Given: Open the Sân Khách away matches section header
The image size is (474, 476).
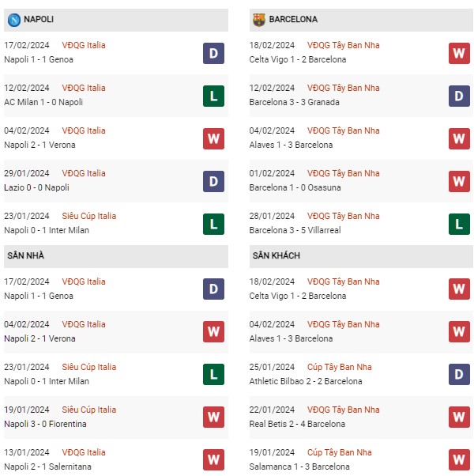Looking at the screenshot, I should pyautogui.click(x=360, y=256).
